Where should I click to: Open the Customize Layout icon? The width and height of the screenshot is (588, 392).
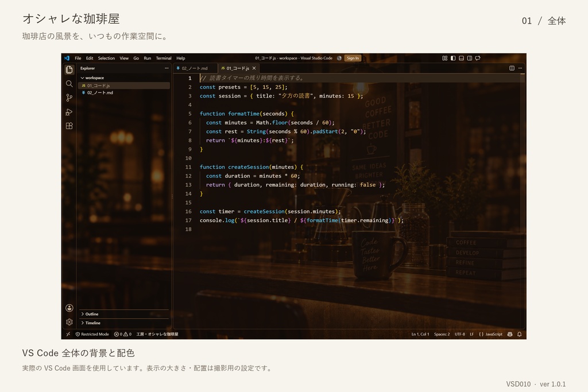tap(445, 58)
